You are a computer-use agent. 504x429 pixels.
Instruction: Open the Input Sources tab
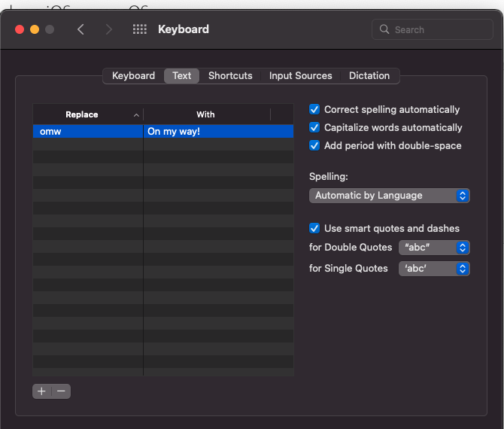point(300,76)
